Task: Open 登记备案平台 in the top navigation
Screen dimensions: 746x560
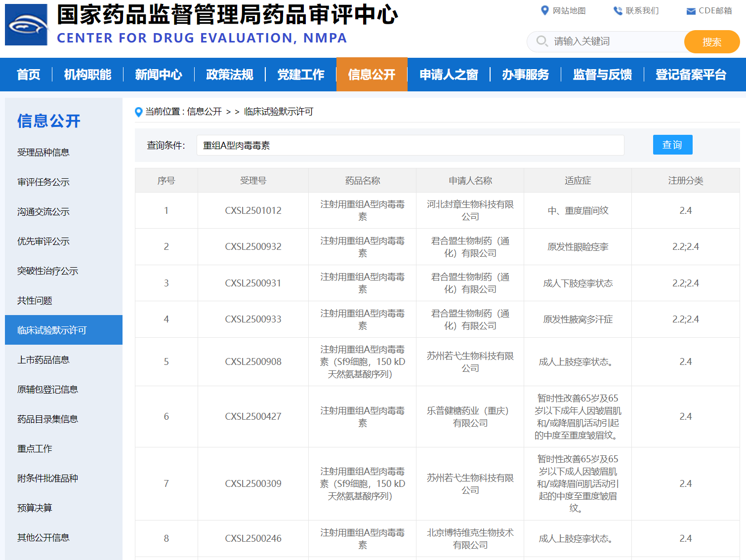Action: [691, 75]
